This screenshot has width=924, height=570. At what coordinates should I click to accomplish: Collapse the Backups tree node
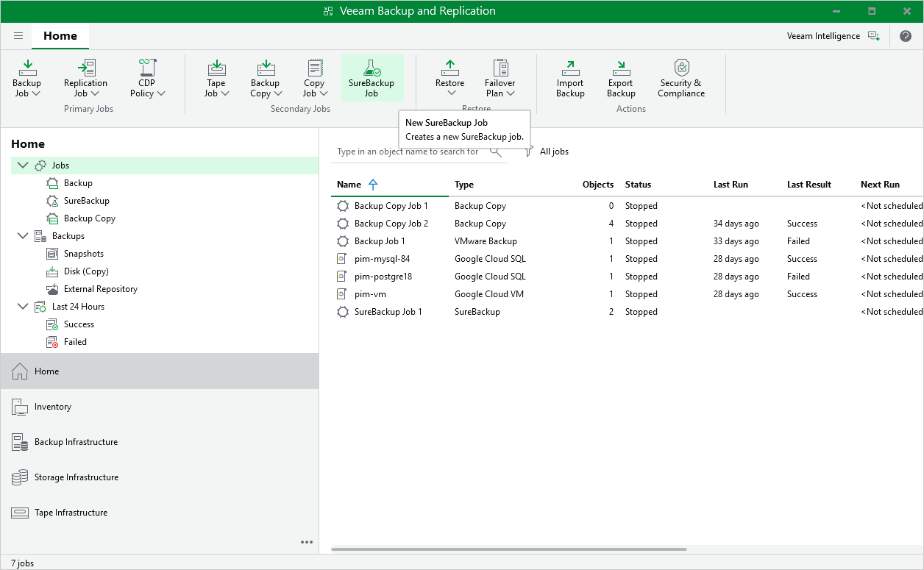pos(22,236)
